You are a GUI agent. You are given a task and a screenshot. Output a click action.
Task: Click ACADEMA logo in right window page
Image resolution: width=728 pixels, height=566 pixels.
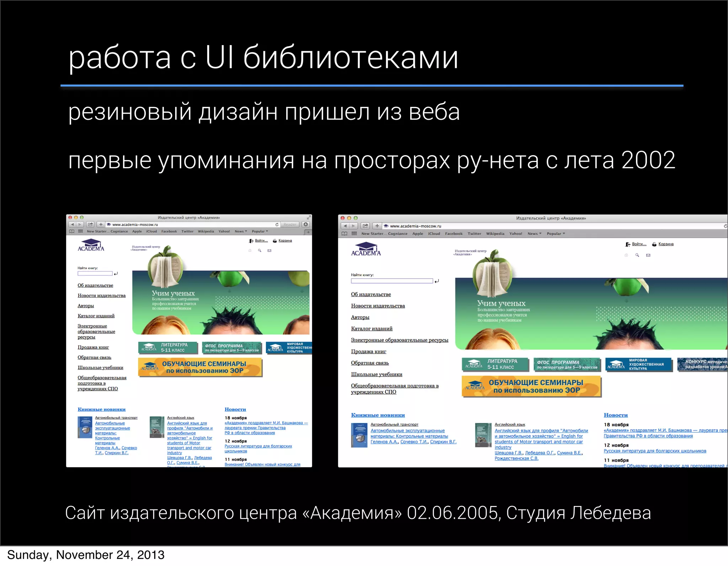(366, 249)
